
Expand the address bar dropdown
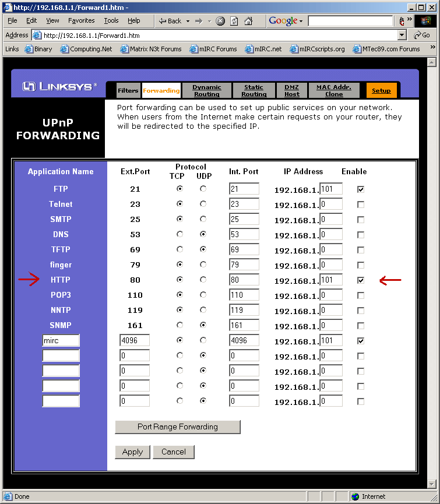click(402, 35)
